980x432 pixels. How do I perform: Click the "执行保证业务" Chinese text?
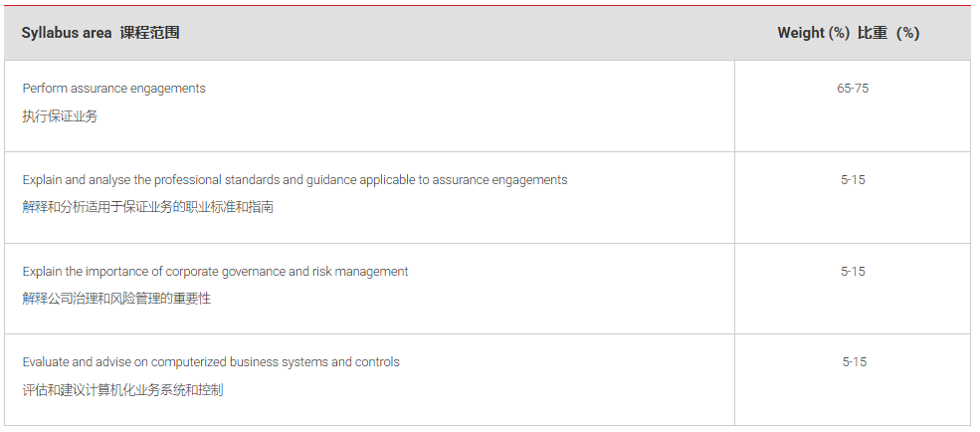pos(60,116)
